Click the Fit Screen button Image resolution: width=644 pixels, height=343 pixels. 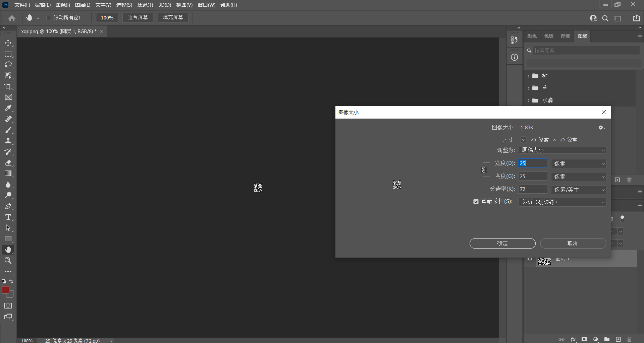tap(138, 17)
